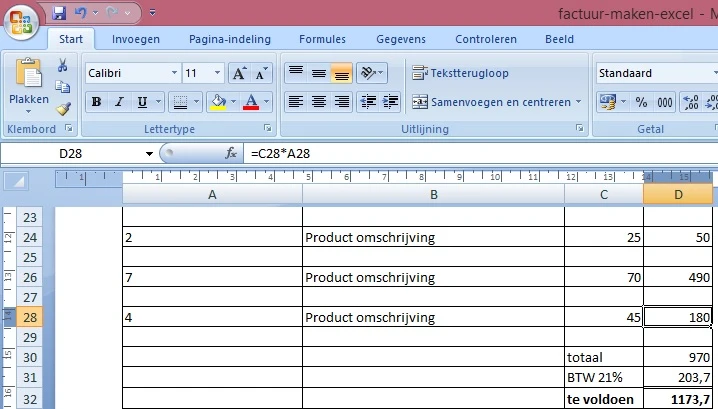Open the Controleren tab
Screen dimensions: 718x409
486,39
